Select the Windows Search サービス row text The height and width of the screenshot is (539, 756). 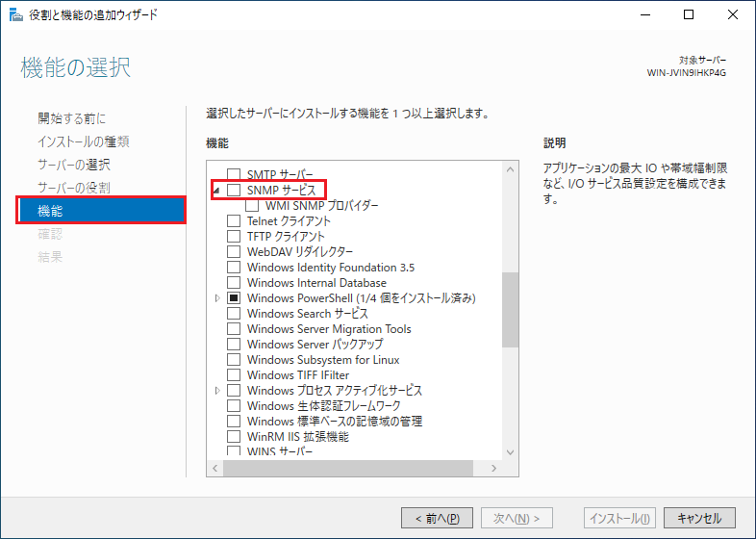pyautogui.click(x=308, y=313)
